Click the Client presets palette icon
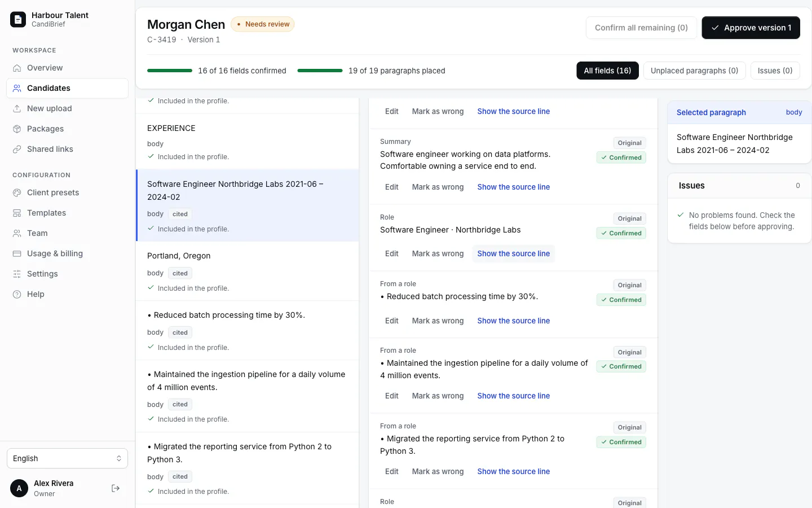Screen dimensions: 812x508 pyautogui.click(x=17, y=192)
